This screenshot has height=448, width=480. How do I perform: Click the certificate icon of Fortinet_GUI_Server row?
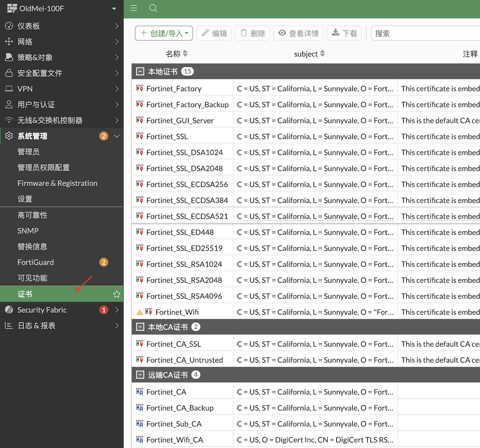coord(140,120)
